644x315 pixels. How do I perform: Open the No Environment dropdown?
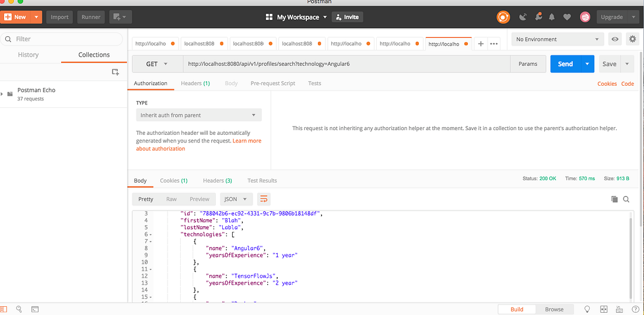tap(556, 39)
